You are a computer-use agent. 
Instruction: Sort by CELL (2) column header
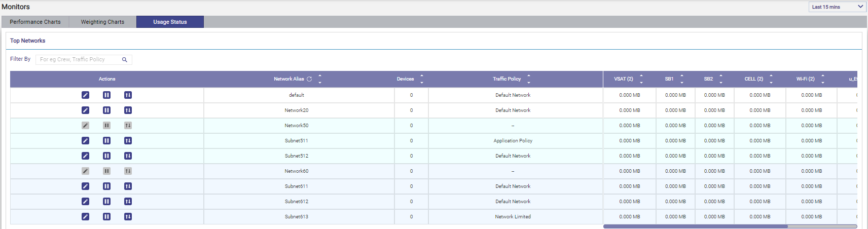click(x=771, y=79)
